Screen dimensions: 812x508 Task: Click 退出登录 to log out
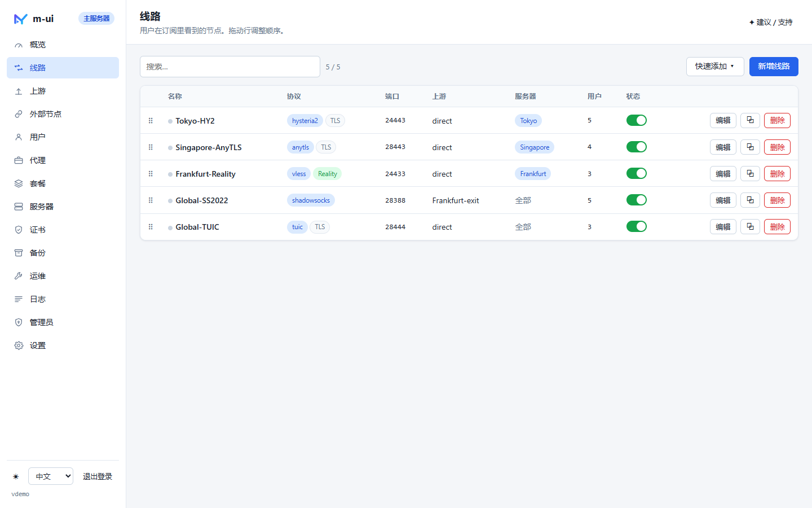coord(98,476)
